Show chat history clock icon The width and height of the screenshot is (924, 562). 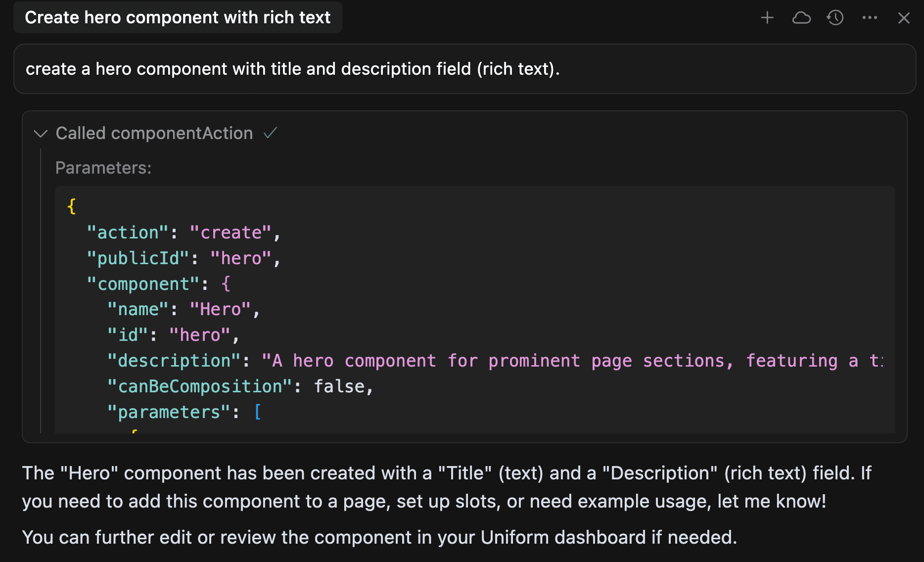[835, 18]
